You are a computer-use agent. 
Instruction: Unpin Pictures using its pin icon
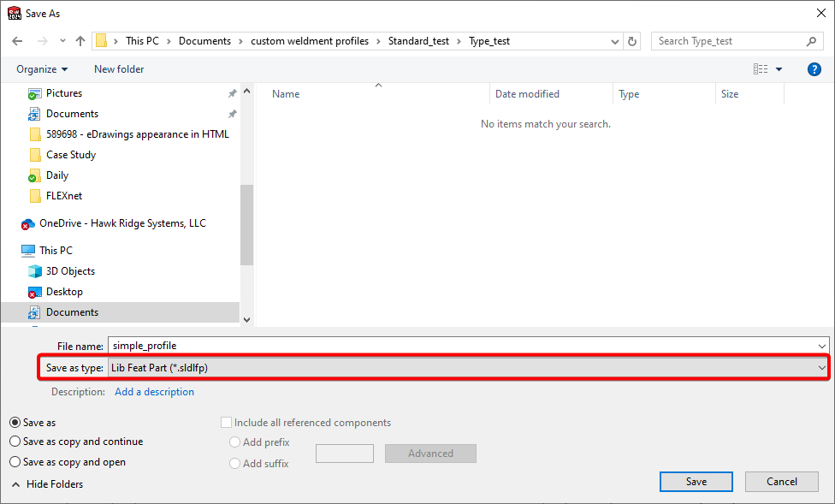pyautogui.click(x=232, y=93)
